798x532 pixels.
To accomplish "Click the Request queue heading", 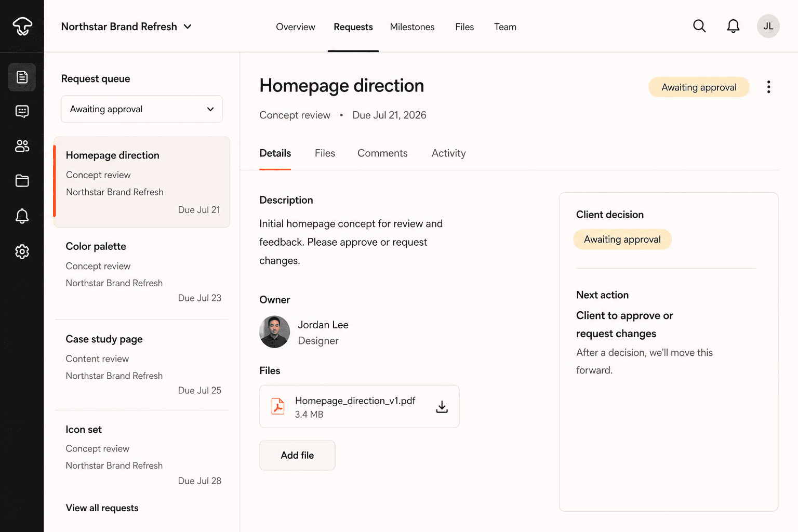I will pyautogui.click(x=96, y=79).
